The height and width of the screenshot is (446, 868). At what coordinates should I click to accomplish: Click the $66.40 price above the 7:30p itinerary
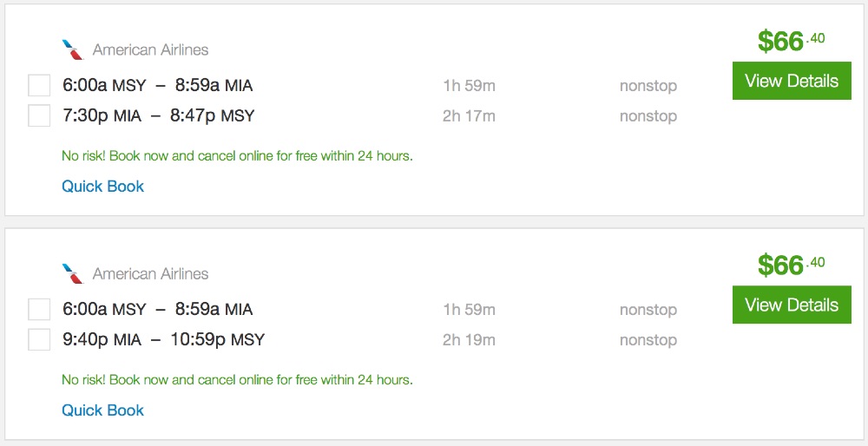point(791,41)
